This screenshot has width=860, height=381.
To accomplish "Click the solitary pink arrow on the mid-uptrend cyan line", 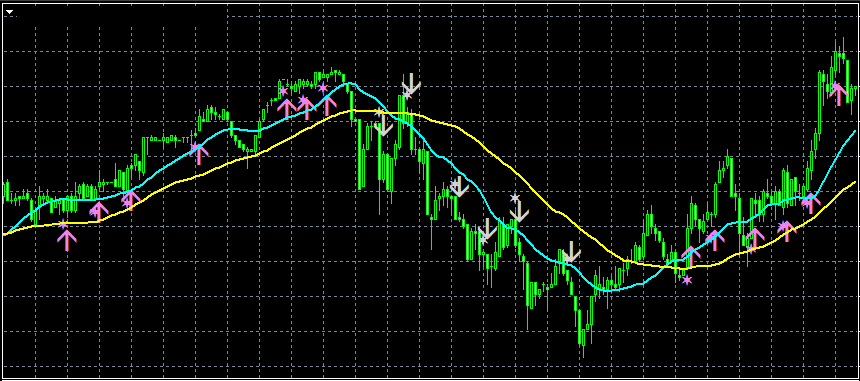I will pos(199,153).
